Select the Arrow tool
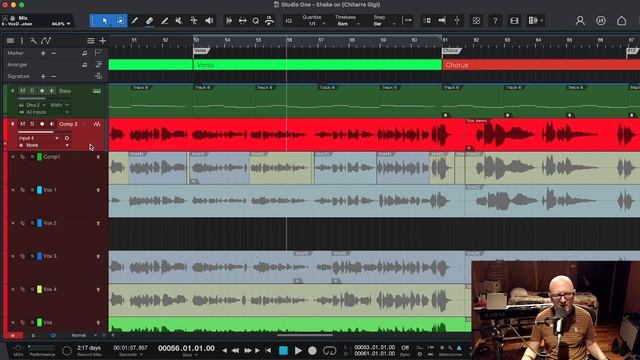Screen dimensions: 640x360 pyautogui.click(x=105, y=20)
